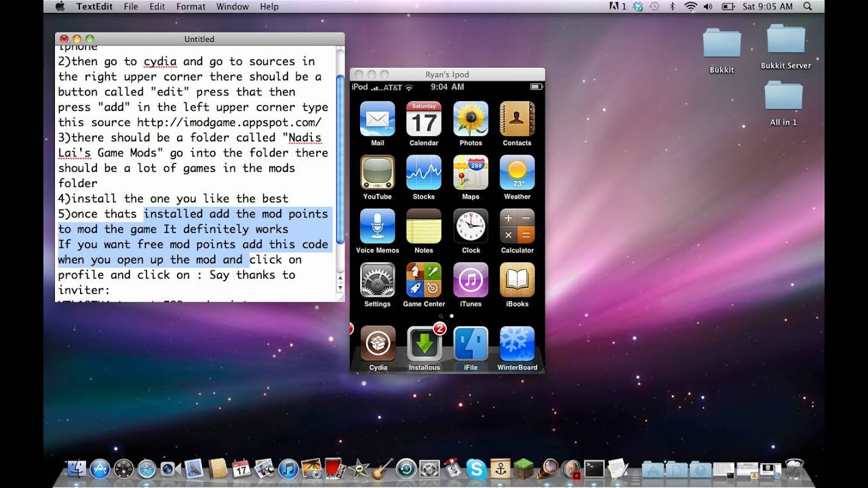This screenshot has height=488, width=868.
Task: Open the iFile app
Action: pyautogui.click(x=471, y=344)
